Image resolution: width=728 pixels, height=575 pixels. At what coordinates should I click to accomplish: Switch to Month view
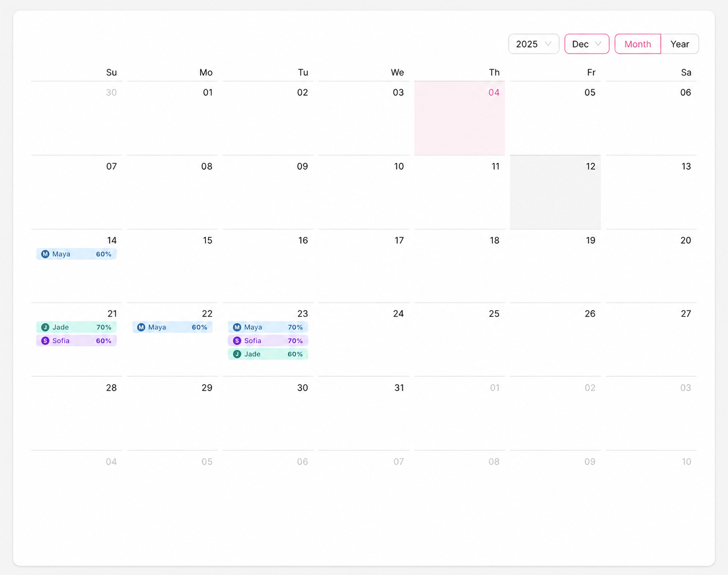[x=638, y=44]
